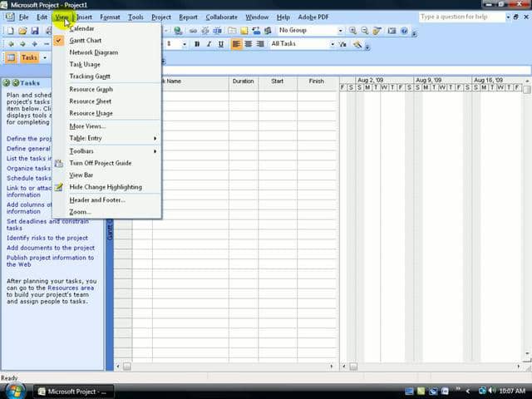Choose Tracking Gantt view
This screenshot has height=399, width=532.
click(106, 76)
